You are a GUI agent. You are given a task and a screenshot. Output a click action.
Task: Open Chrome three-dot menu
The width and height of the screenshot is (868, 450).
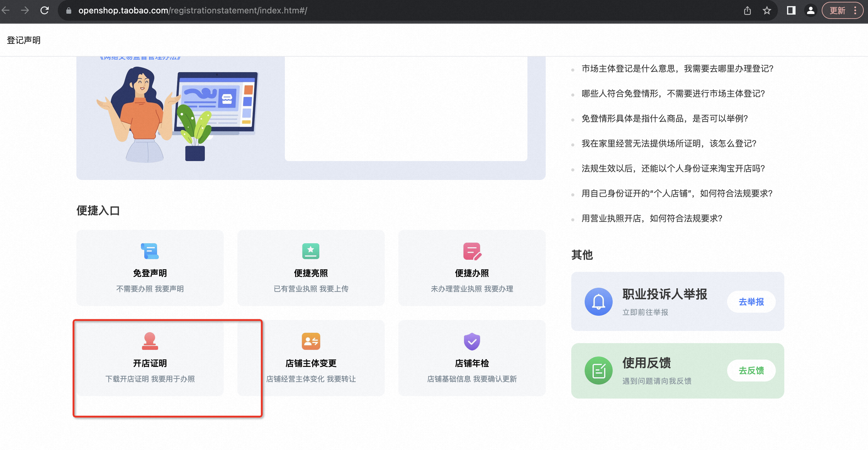pyautogui.click(x=855, y=10)
